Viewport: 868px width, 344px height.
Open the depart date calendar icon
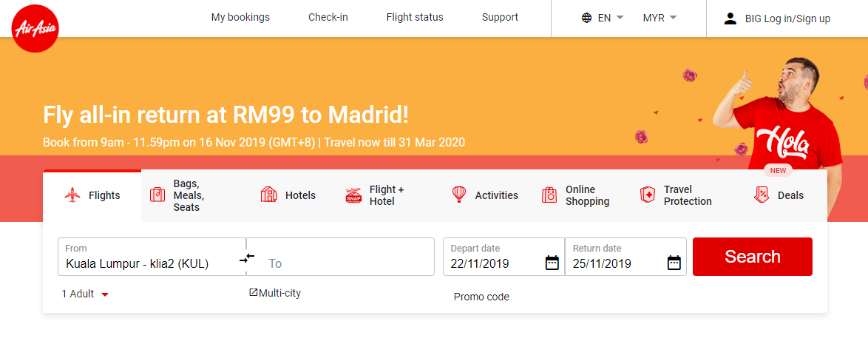(x=552, y=262)
